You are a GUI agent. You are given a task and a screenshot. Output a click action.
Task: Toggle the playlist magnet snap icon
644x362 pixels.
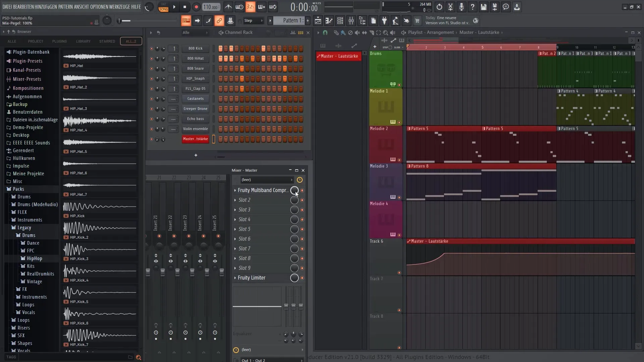tap(325, 33)
